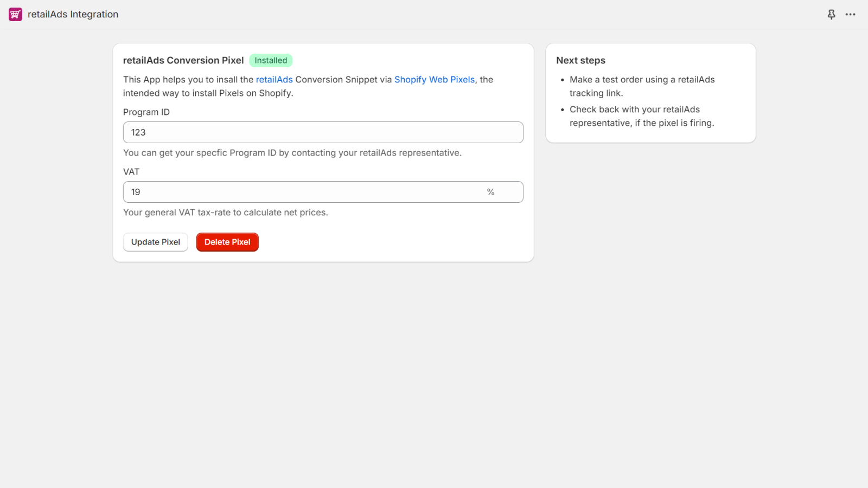Click the test order bullet item
This screenshot has height=488, width=868.
(x=642, y=86)
